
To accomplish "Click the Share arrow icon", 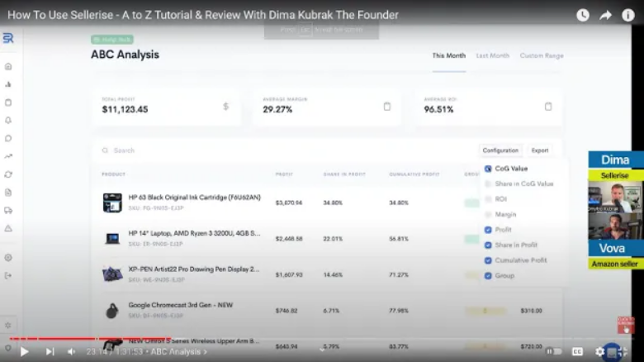I will pyautogui.click(x=605, y=15).
